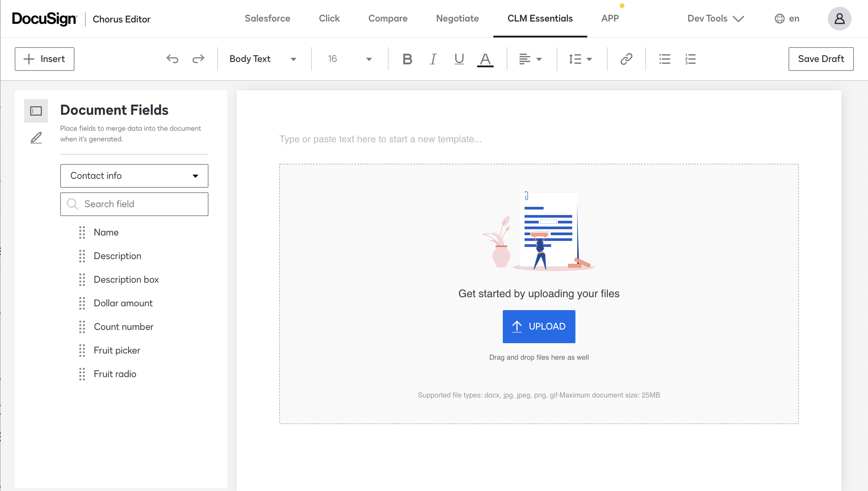
Task: Switch to the Negotiate tab
Action: point(457,18)
